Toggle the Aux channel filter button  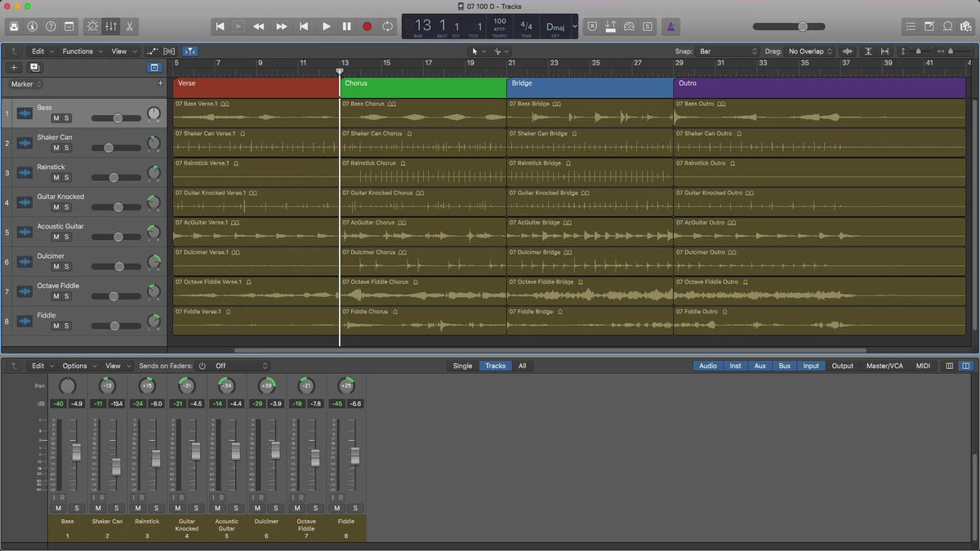(x=759, y=366)
